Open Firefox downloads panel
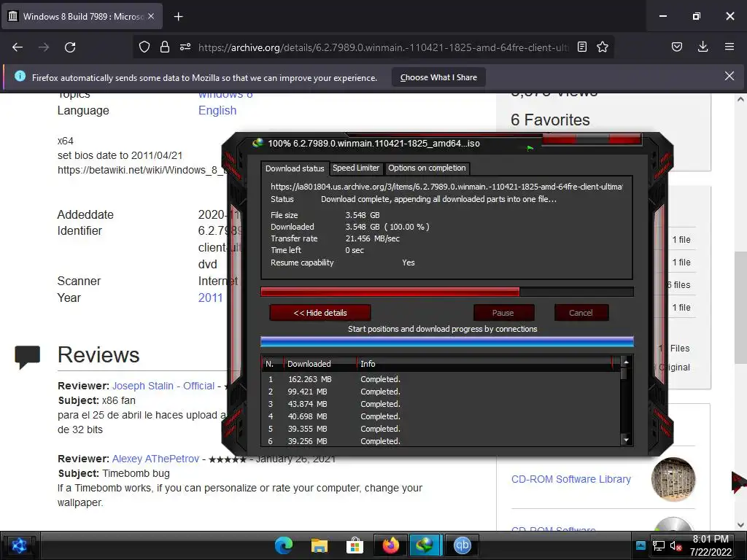The height and width of the screenshot is (560, 747). 703,47
